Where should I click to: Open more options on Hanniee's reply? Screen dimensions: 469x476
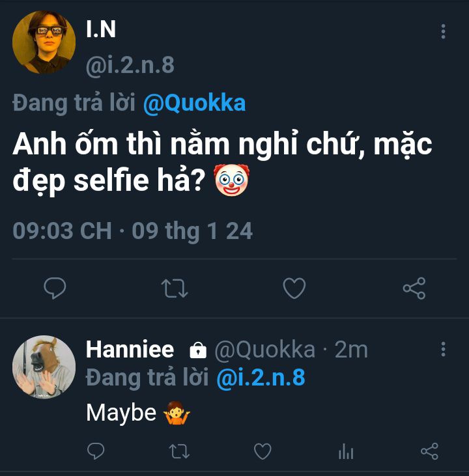443,349
